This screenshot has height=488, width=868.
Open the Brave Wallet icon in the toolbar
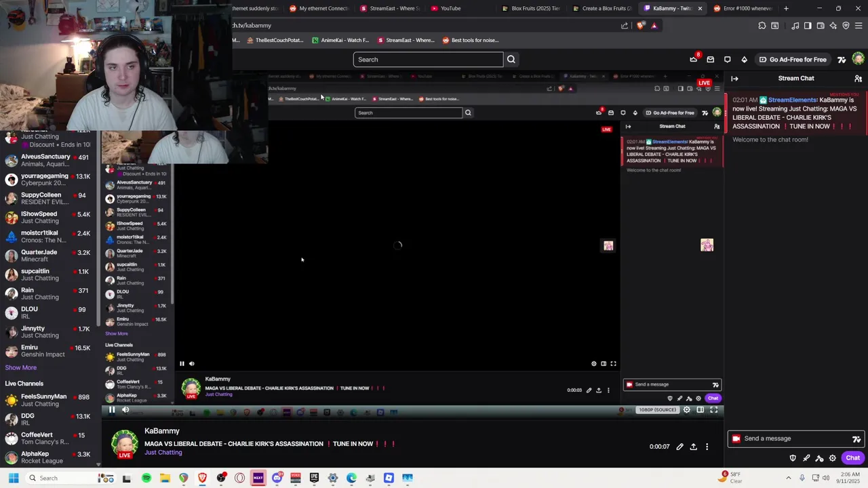point(821,26)
